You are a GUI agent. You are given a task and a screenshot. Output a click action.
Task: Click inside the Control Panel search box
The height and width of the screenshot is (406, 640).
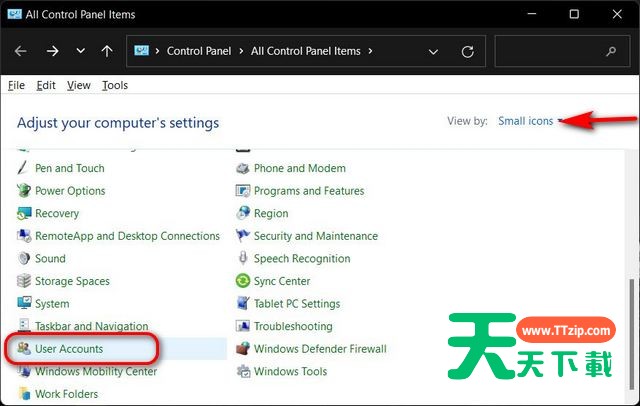pyautogui.click(x=562, y=51)
